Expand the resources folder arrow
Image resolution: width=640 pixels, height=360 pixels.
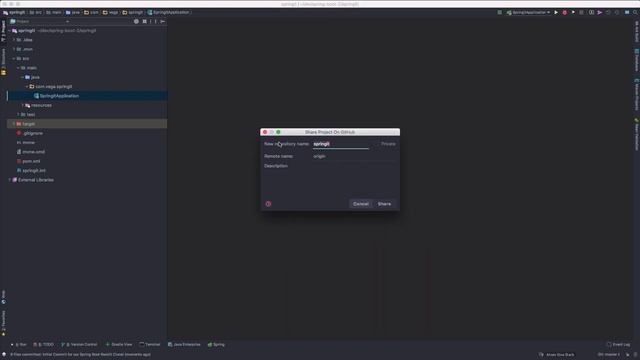23,105
